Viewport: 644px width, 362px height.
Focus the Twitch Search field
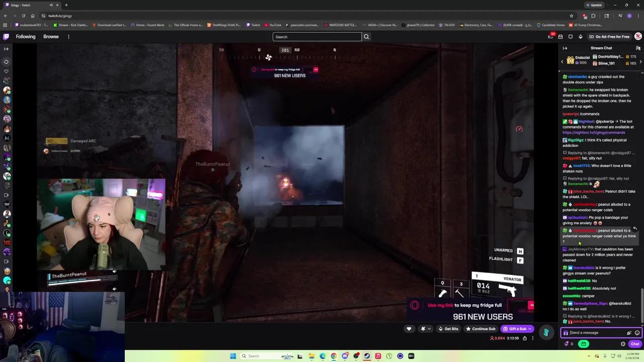[317, 37]
